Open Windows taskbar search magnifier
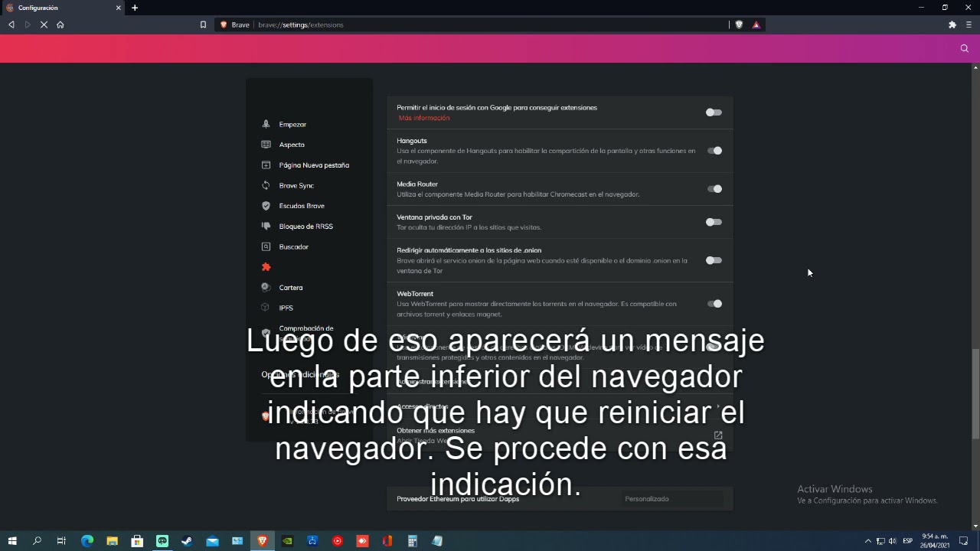This screenshot has width=980, height=551. pyautogui.click(x=37, y=541)
